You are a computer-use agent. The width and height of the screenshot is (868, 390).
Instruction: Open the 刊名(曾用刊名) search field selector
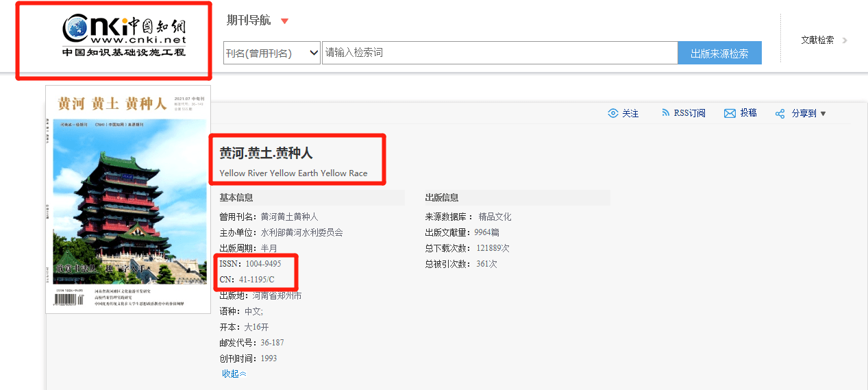click(x=272, y=53)
